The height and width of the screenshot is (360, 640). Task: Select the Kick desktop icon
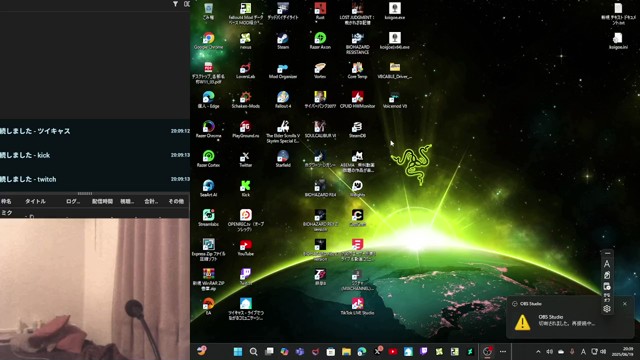tap(245, 188)
